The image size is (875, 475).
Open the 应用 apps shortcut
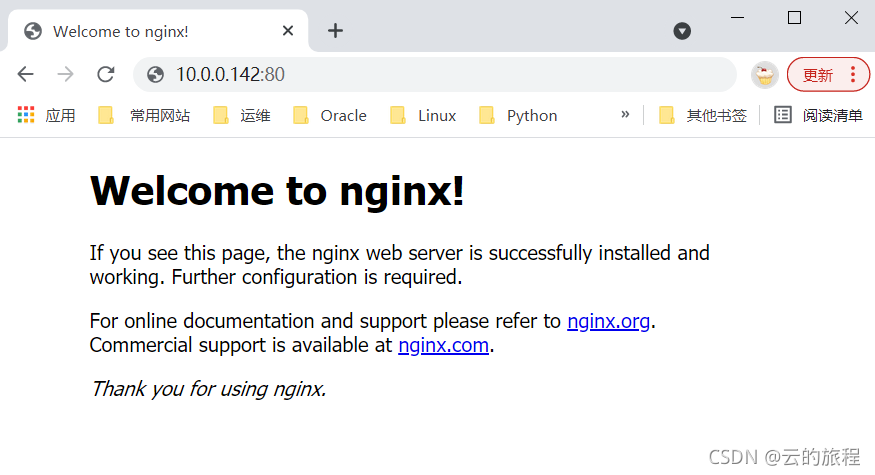(46, 116)
